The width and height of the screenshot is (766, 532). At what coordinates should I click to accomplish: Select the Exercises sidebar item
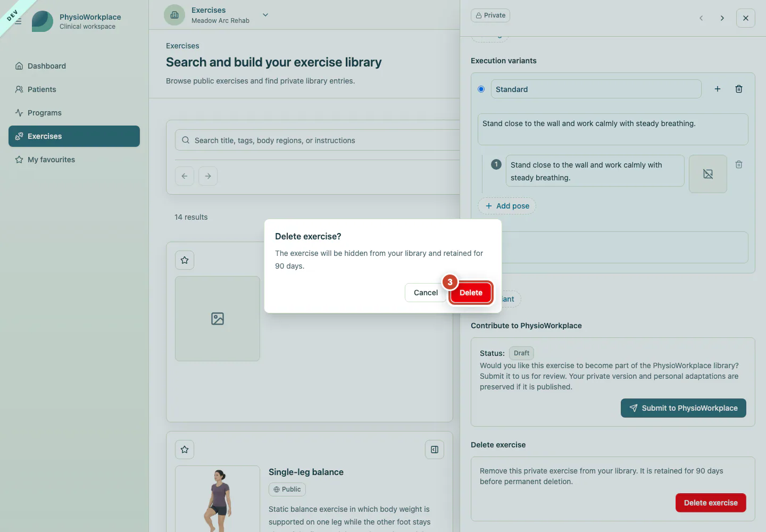tap(74, 136)
